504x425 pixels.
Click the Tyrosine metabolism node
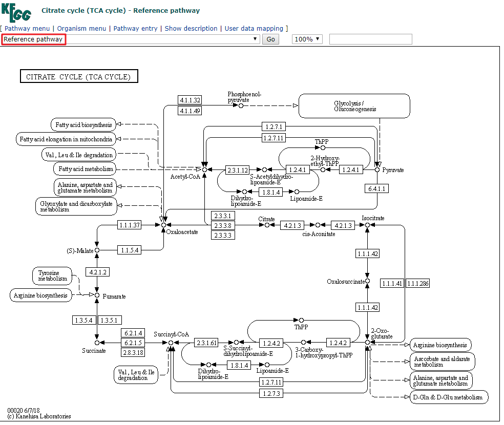click(x=52, y=276)
